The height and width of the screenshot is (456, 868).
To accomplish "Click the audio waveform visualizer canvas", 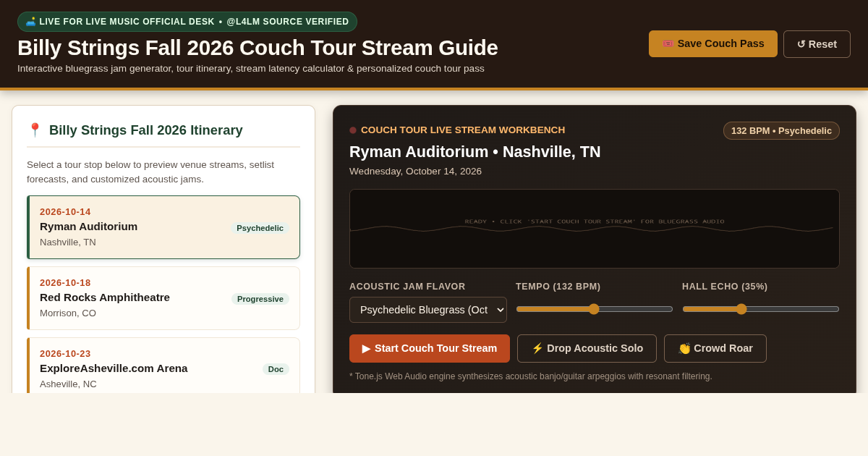I will tap(595, 229).
